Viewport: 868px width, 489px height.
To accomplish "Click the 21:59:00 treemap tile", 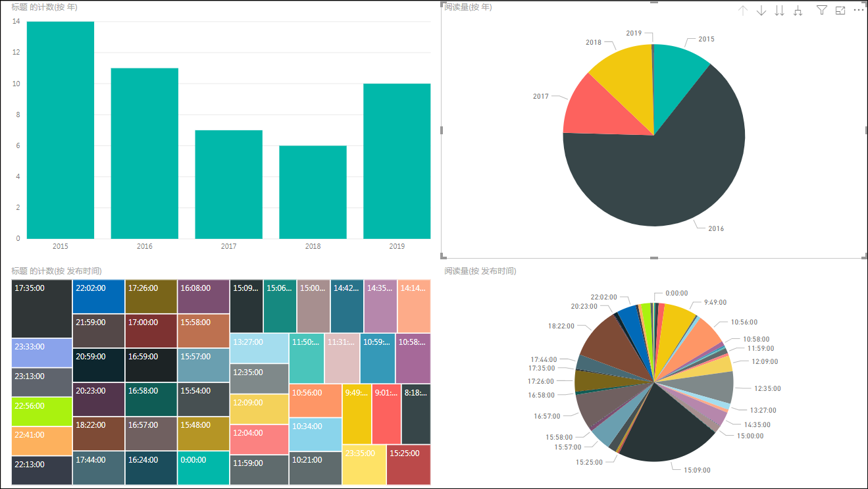I will coord(99,330).
